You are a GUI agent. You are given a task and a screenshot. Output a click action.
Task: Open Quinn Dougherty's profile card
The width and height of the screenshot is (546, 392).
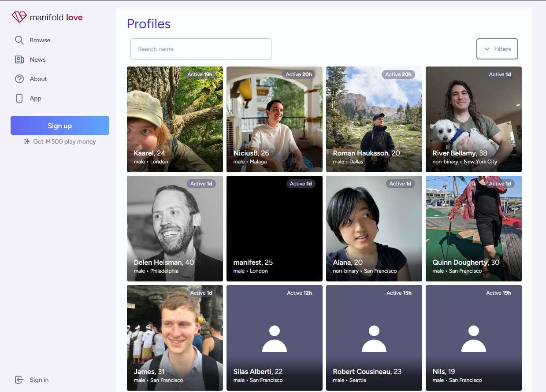[474, 229]
